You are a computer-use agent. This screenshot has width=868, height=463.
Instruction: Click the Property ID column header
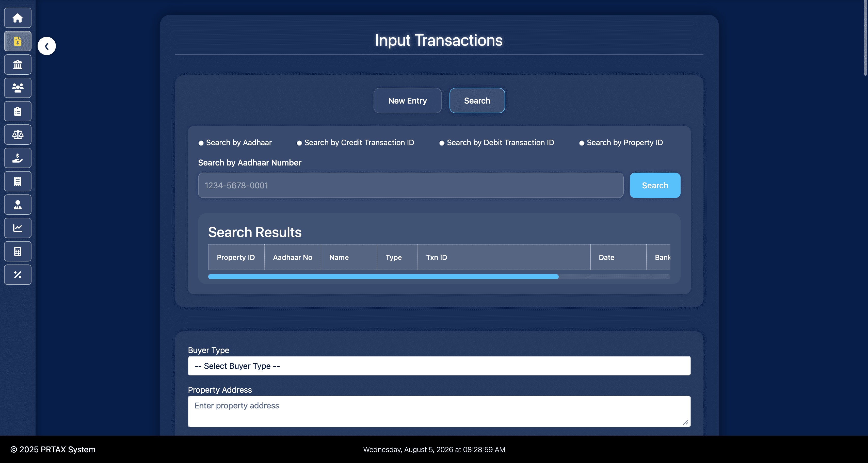click(x=236, y=257)
